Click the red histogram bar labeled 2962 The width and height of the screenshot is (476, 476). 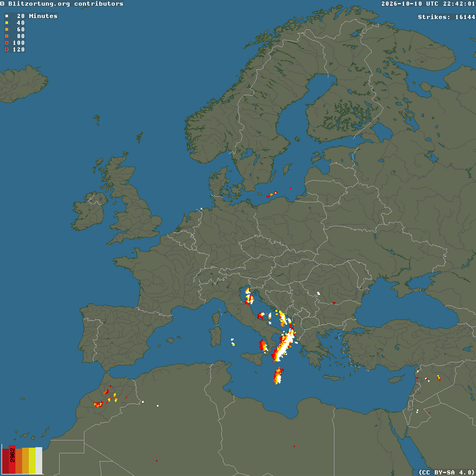click(x=12, y=460)
